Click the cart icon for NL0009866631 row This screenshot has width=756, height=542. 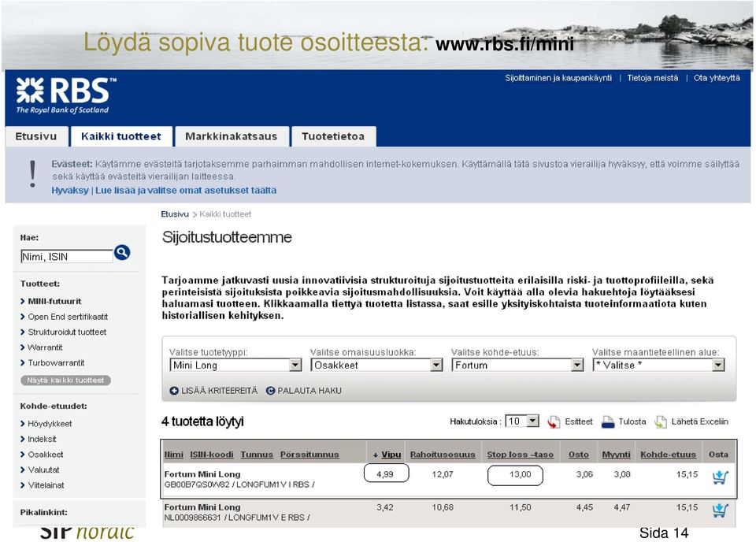pos(720,510)
